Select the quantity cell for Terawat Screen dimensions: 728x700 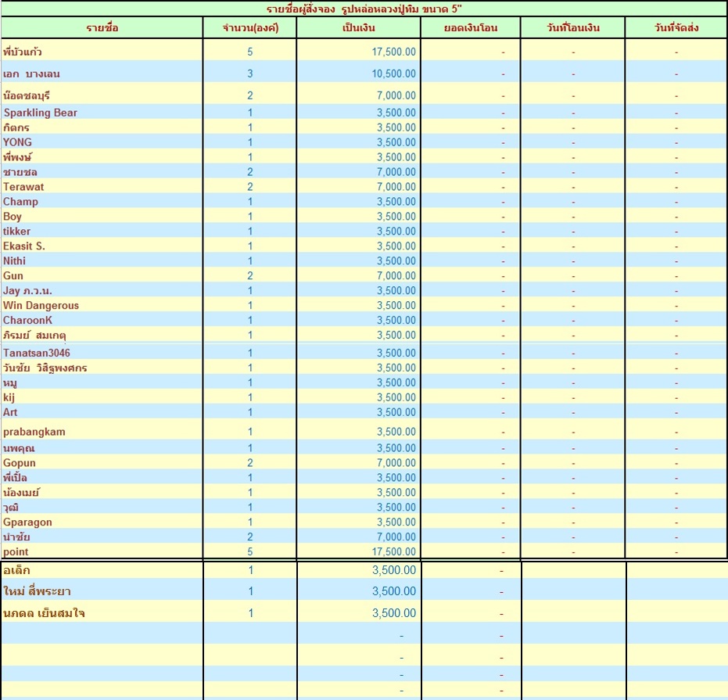(x=250, y=187)
